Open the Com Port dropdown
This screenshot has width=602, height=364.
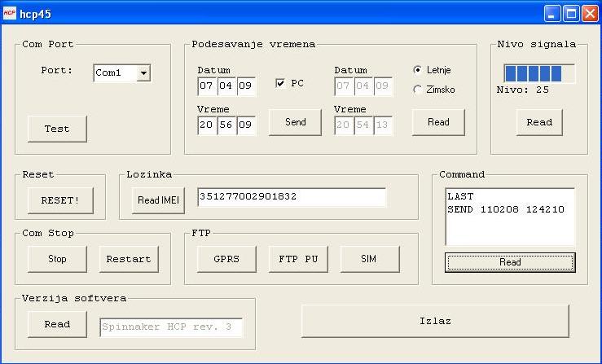tap(143, 73)
